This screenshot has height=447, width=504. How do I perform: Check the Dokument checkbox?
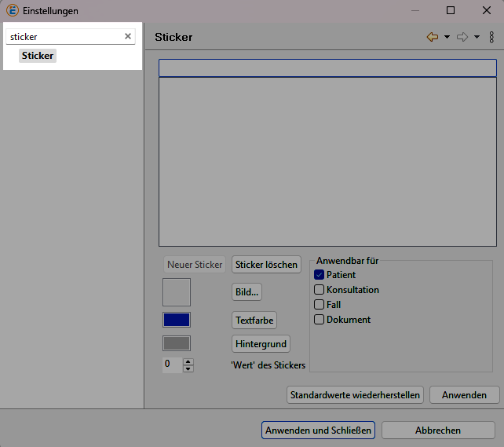[x=320, y=320]
